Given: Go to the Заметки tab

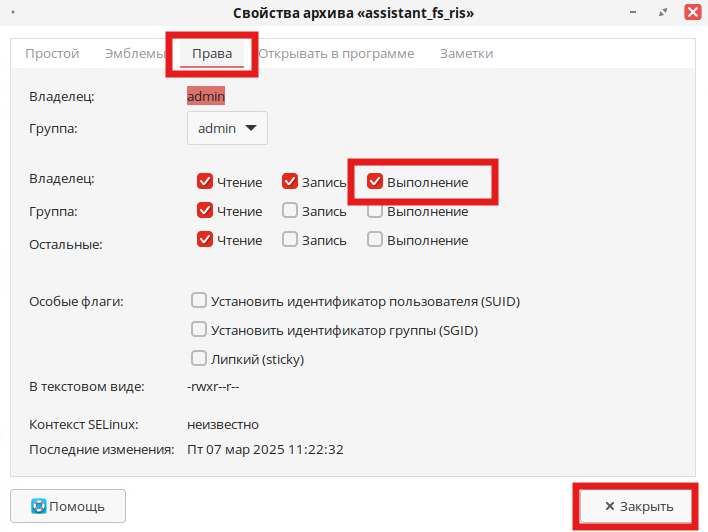Looking at the screenshot, I should coord(466,54).
